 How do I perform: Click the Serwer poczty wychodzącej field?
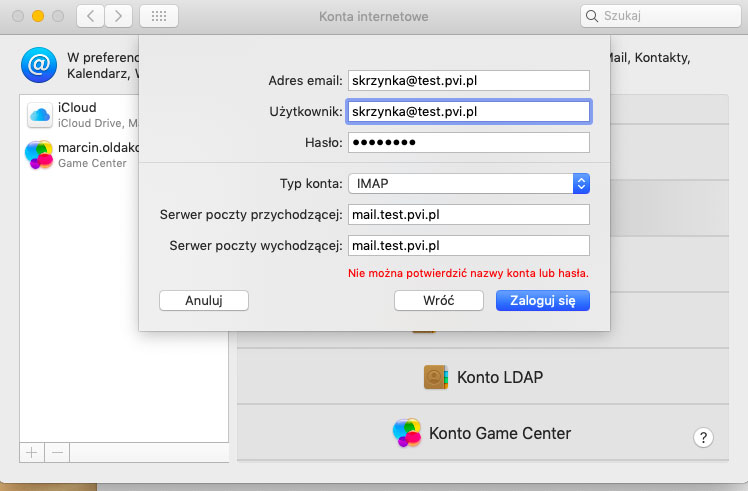click(x=469, y=246)
